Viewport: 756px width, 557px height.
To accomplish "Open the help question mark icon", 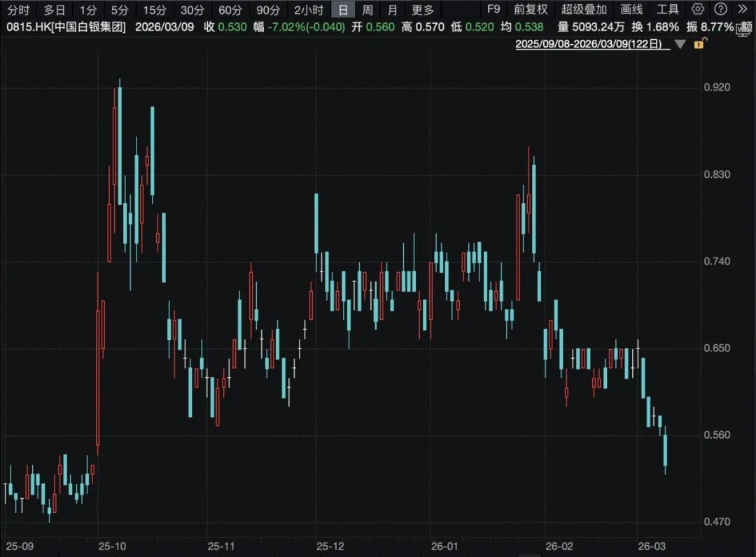I will (x=721, y=8).
